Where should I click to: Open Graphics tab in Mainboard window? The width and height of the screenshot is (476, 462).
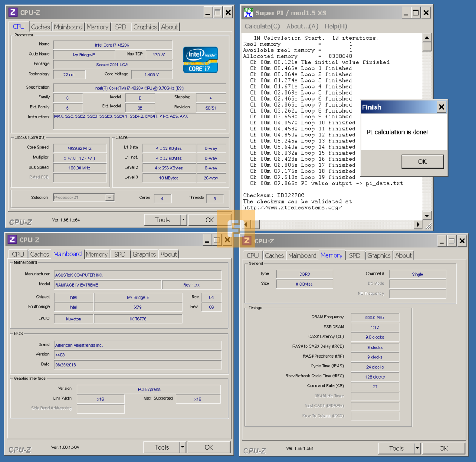pos(144,254)
